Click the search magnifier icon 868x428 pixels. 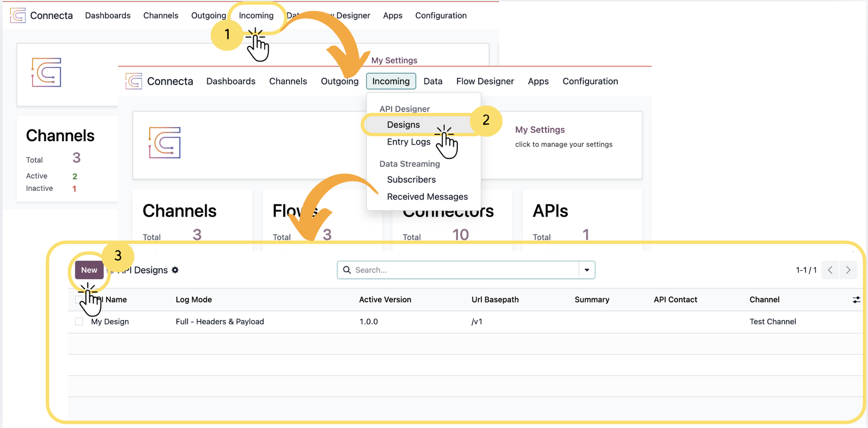click(x=347, y=270)
